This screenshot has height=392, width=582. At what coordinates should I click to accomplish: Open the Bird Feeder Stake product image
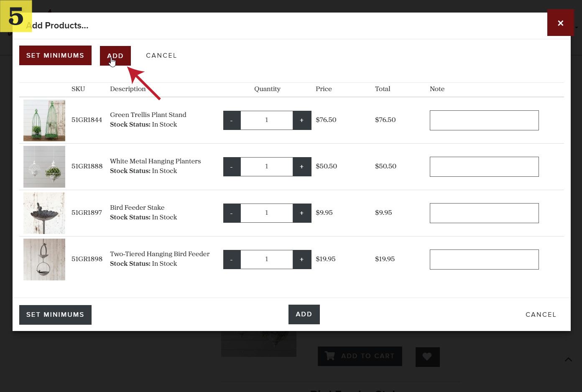coord(44,213)
